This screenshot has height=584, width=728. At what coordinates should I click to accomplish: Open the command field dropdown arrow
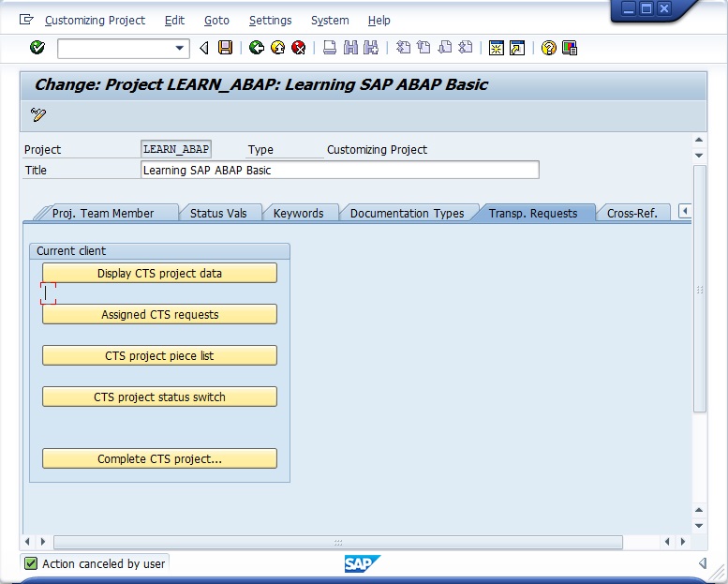179,48
